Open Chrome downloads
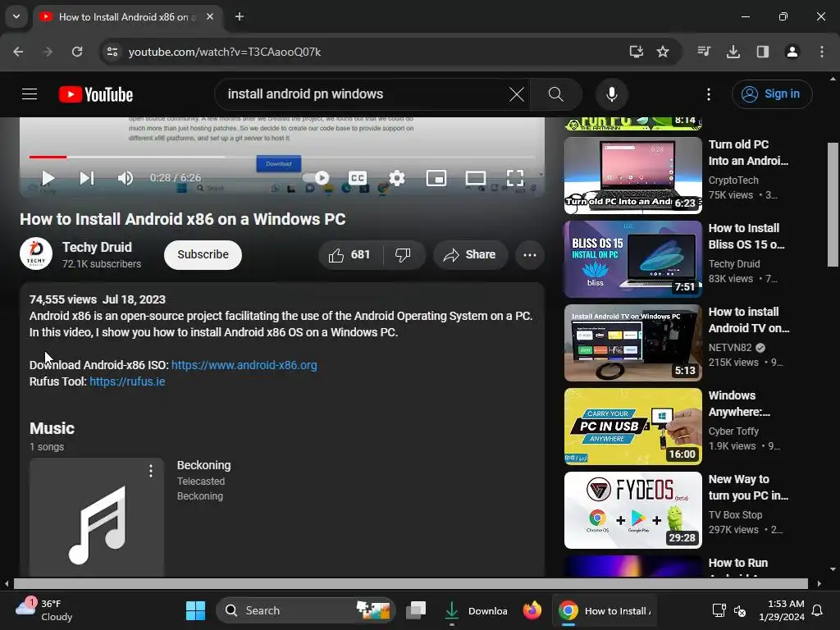Image resolution: width=840 pixels, height=630 pixels. pos(733,52)
